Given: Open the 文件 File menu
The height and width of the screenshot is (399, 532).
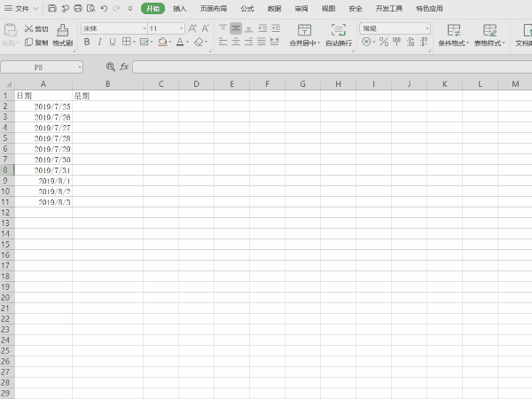Looking at the screenshot, I should (21, 9).
